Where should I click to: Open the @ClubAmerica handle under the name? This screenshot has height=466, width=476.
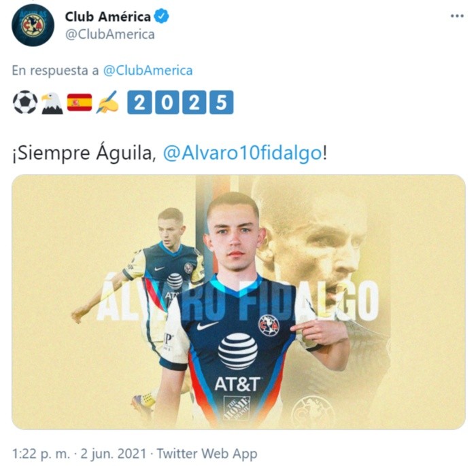coord(110,34)
